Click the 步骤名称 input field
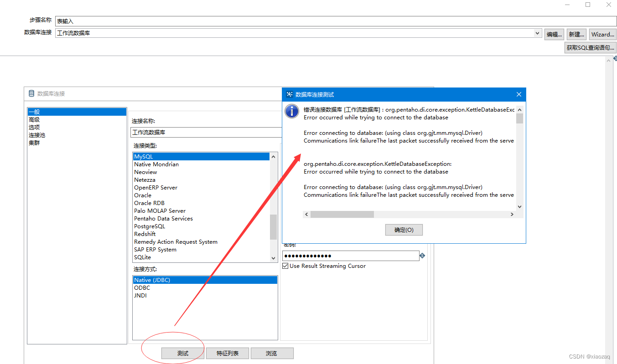 (x=336, y=21)
